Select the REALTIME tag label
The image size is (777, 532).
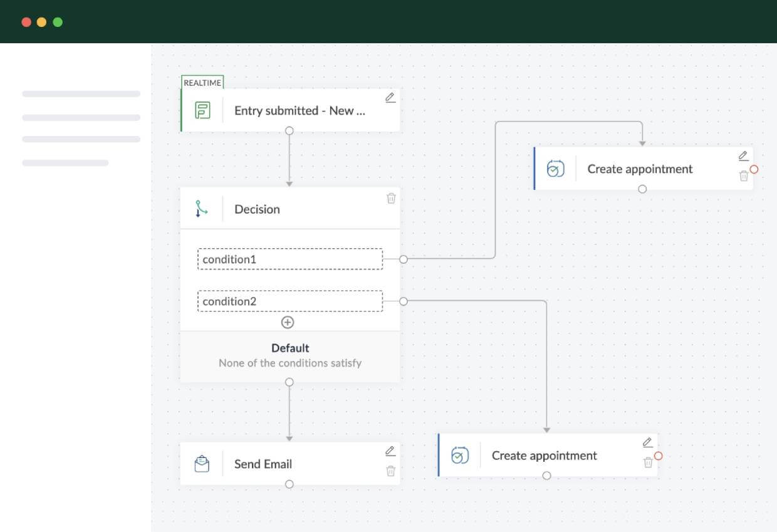pos(202,83)
